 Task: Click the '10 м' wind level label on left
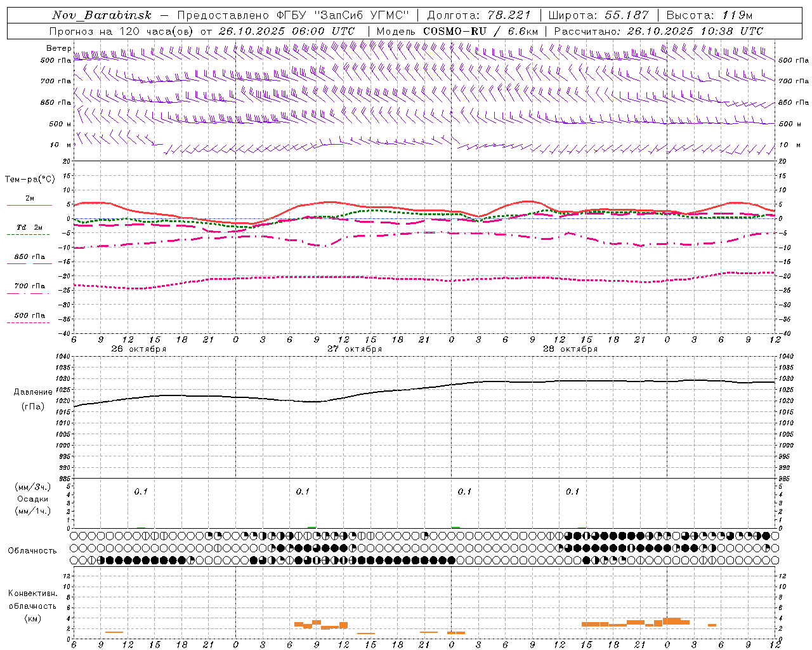pyautogui.click(x=60, y=145)
